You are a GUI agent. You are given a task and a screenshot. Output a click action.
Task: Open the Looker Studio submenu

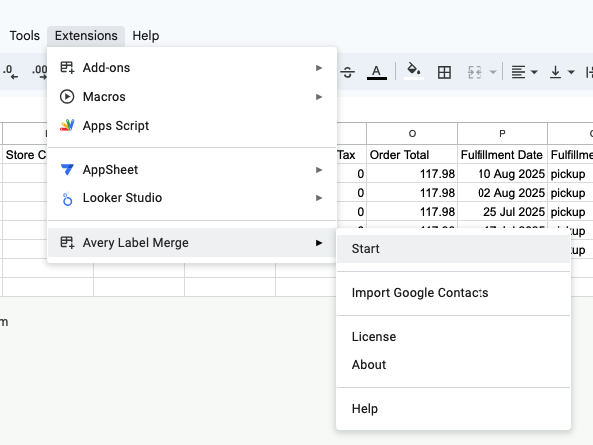point(192,198)
